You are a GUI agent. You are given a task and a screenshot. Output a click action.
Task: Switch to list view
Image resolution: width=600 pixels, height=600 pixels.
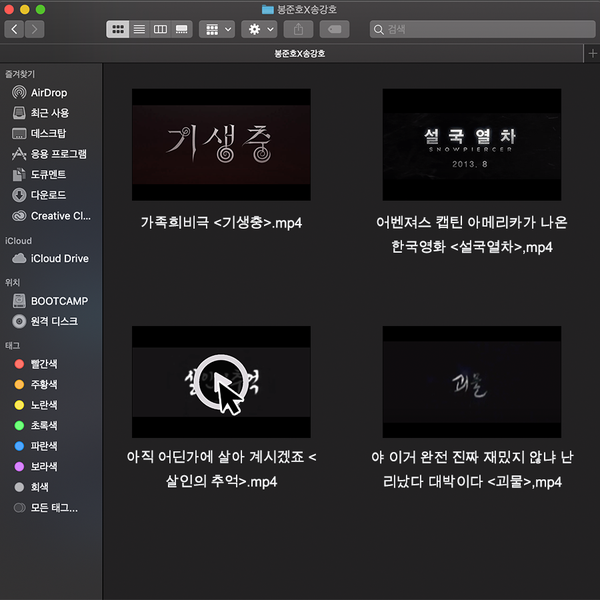tap(139, 29)
